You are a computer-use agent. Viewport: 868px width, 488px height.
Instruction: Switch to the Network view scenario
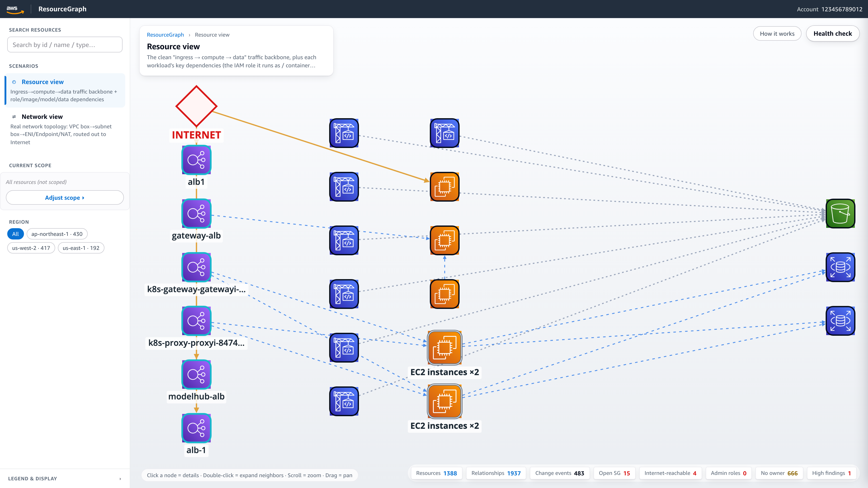pyautogui.click(x=65, y=129)
